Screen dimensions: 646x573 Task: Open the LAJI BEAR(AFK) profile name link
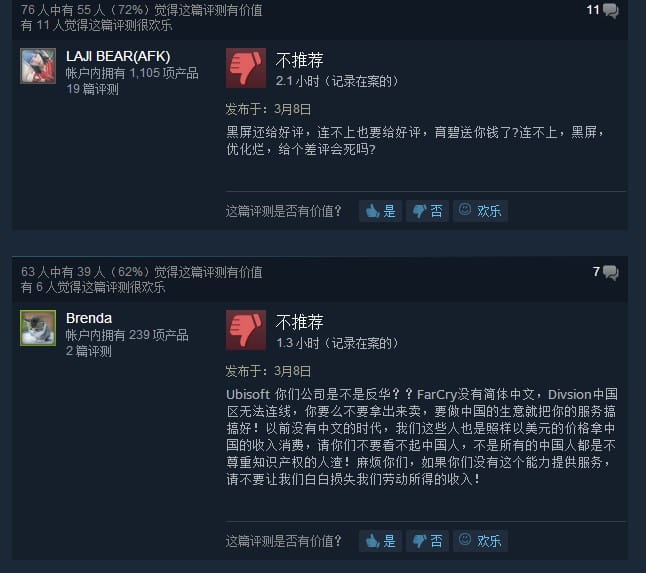coord(118,56)
